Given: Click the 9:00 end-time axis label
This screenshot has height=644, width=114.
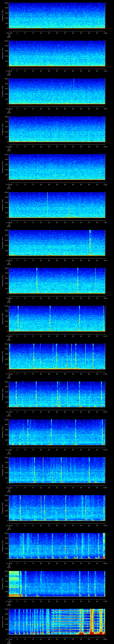Looking at the screenshot, I should pyautogui.click(x=105, y=298).
